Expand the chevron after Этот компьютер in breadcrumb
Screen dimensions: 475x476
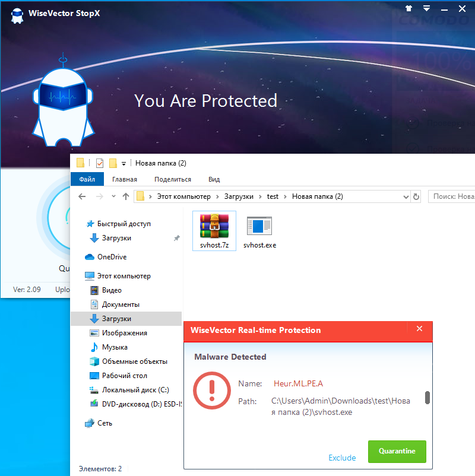(x=217, y=196)
